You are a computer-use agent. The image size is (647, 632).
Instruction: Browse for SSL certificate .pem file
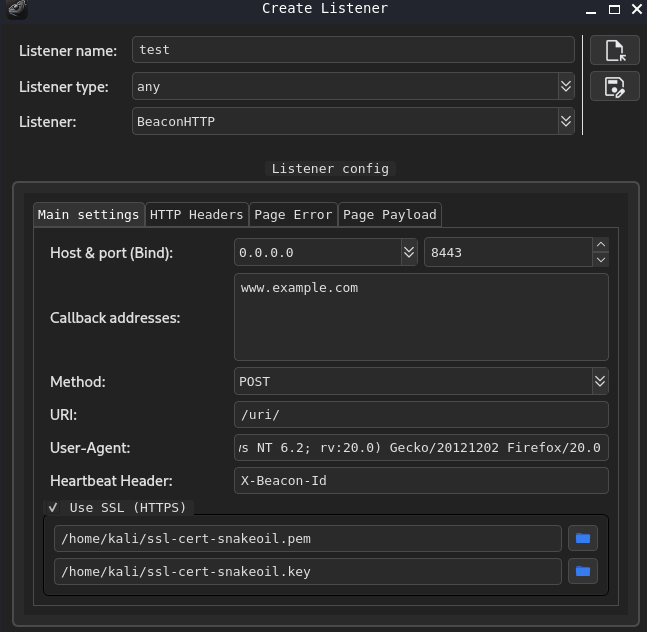[x=583, y=538]
